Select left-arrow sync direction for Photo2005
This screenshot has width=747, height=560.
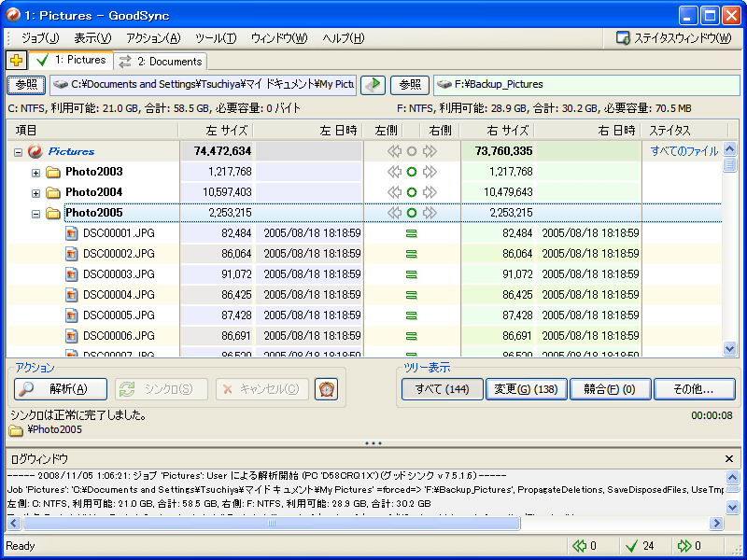click(394, 213)
